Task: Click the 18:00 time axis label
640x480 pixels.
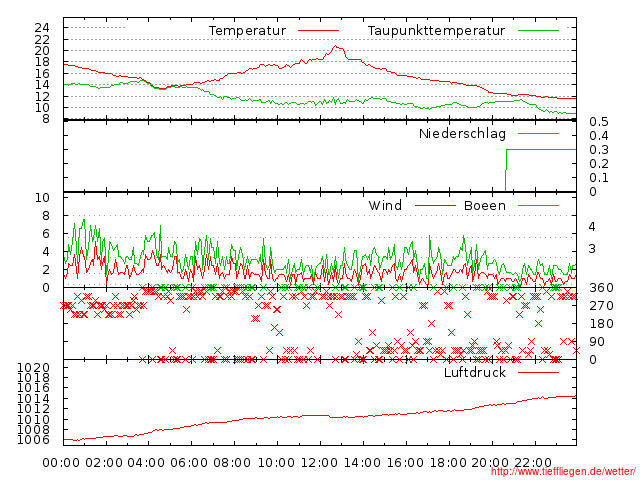Action: coord(448,463)
